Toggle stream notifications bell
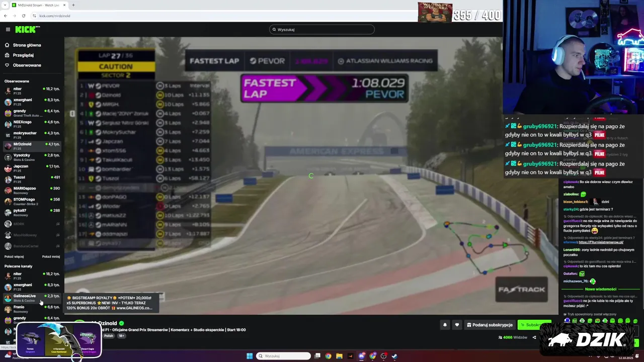Screen dimensions: 644x362 tap(445, 325)
